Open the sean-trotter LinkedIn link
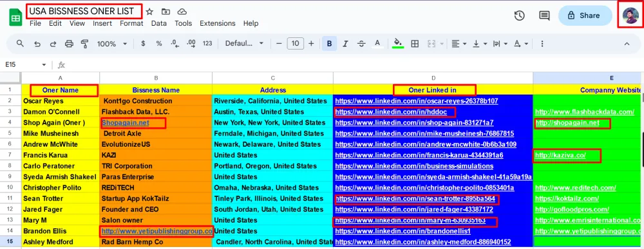This screenshot has height=249, width=644. [x=415, y=199]
